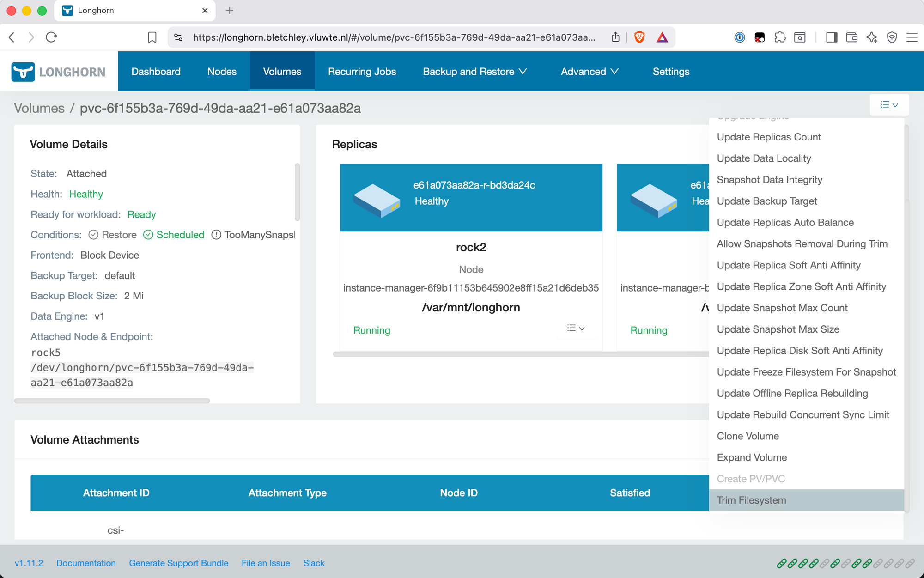The image size is (924, 578).
Task: Select Update Backup Target
Action: point(806,201)
